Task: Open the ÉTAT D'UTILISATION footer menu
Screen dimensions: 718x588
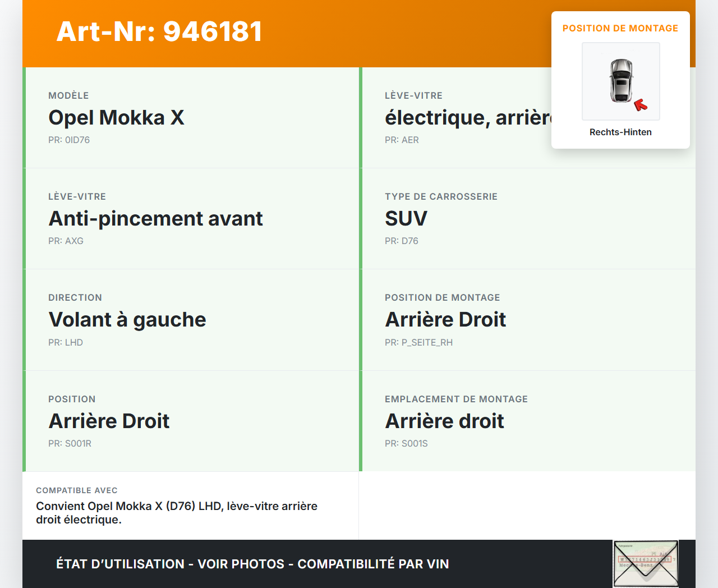Action: [121, 564]
